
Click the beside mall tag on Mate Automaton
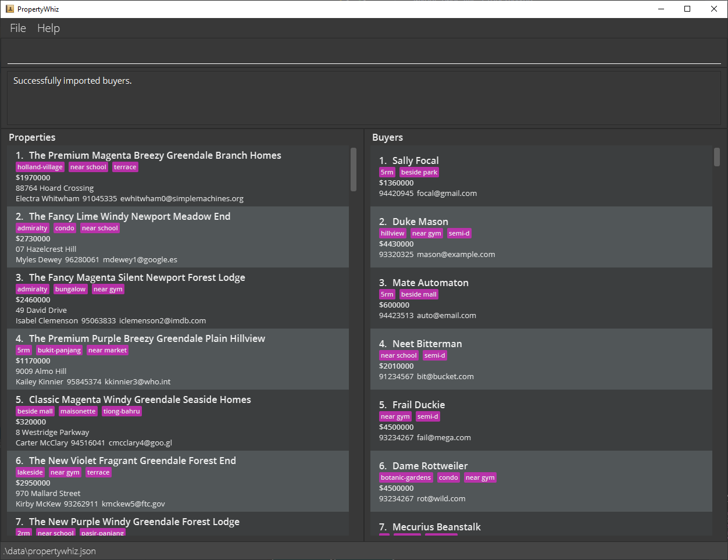419,294
